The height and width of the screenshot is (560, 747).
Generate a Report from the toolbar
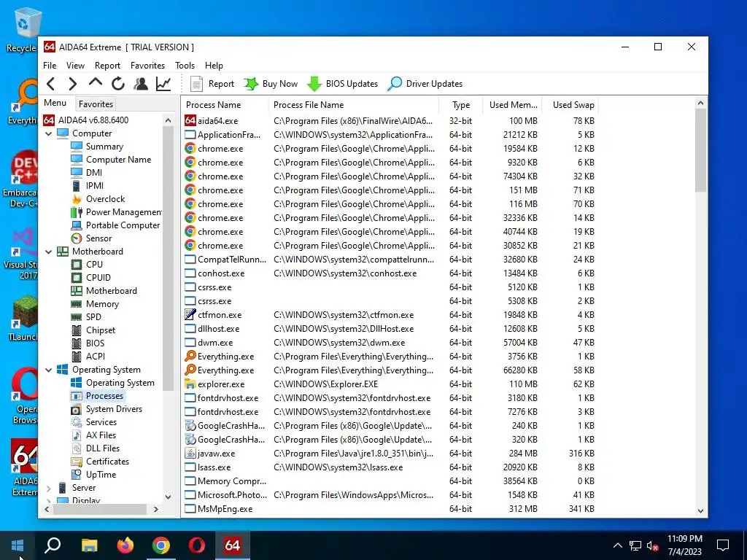pos(212,84)
